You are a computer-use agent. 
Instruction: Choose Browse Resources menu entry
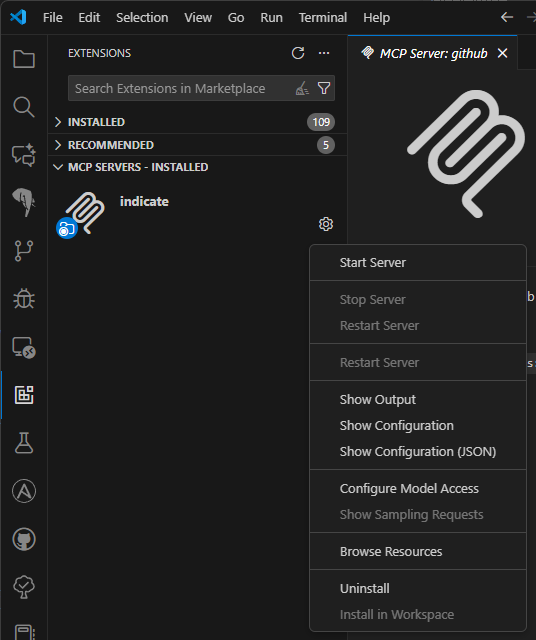click(x=418, y=552)
